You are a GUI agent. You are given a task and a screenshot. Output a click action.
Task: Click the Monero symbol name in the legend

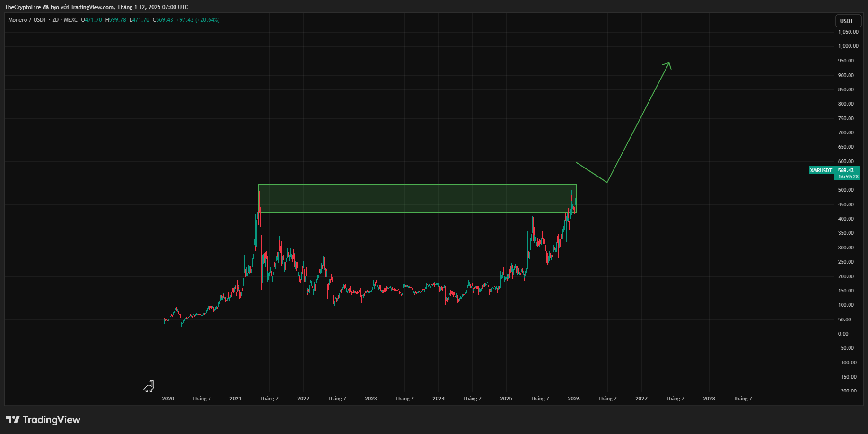point(18,20)
